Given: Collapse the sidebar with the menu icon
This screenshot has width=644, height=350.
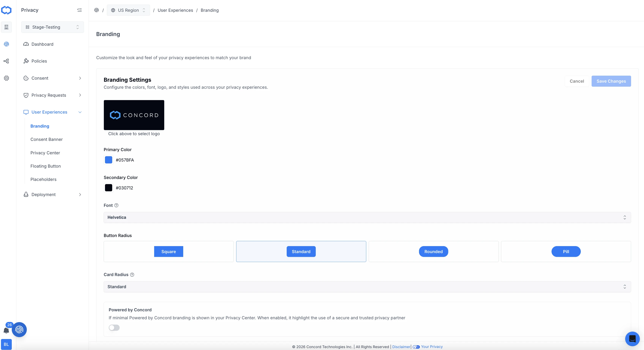Looking at the screenshot, I should pos(80,10).
